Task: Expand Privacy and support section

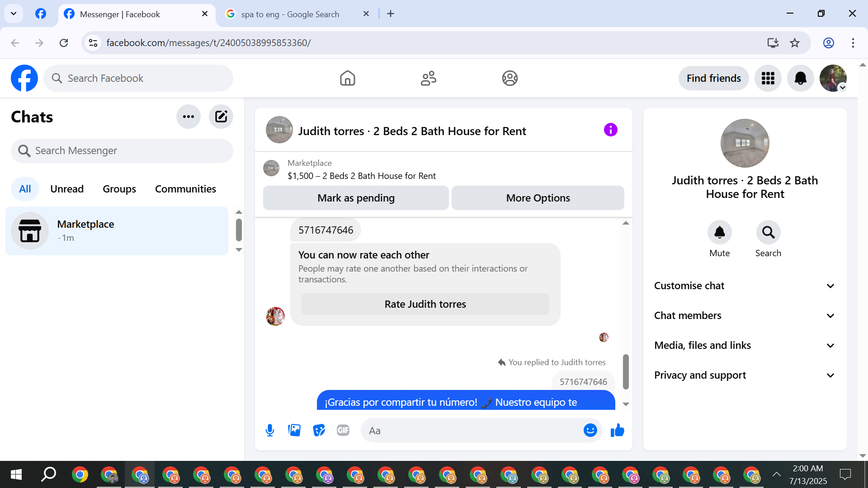Action: [x=745, y=375]
